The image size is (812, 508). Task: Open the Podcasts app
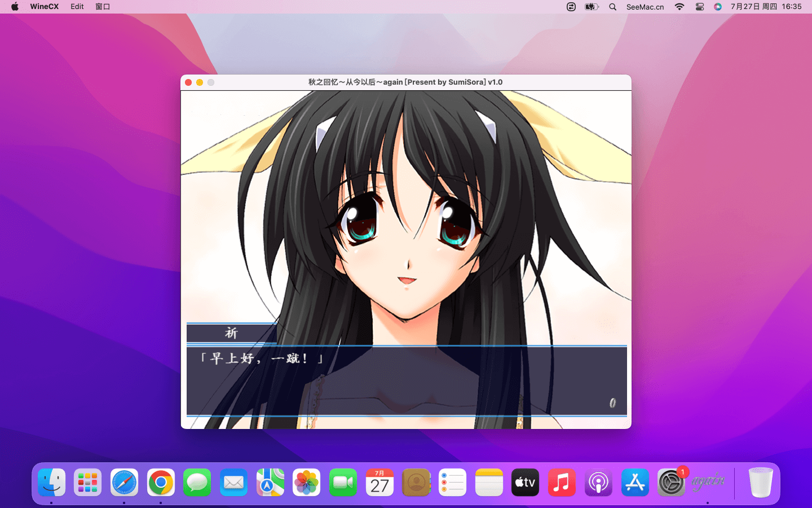coord(598,483)
